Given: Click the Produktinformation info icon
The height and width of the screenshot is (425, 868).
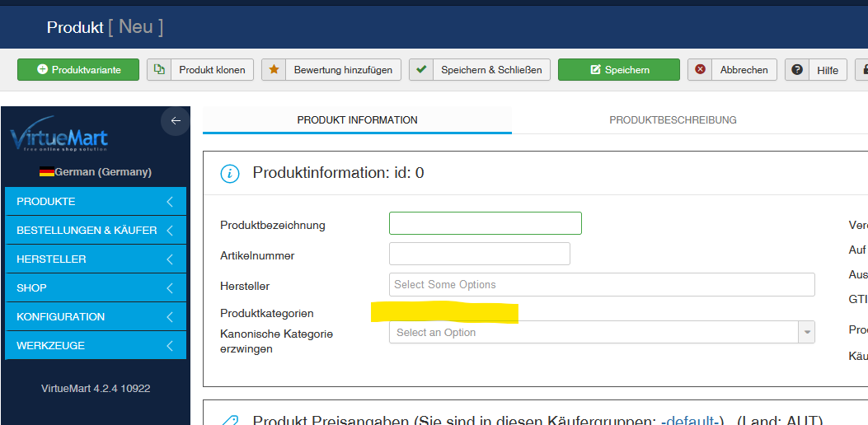Looking at the screenshot, I should click(229, 173).
